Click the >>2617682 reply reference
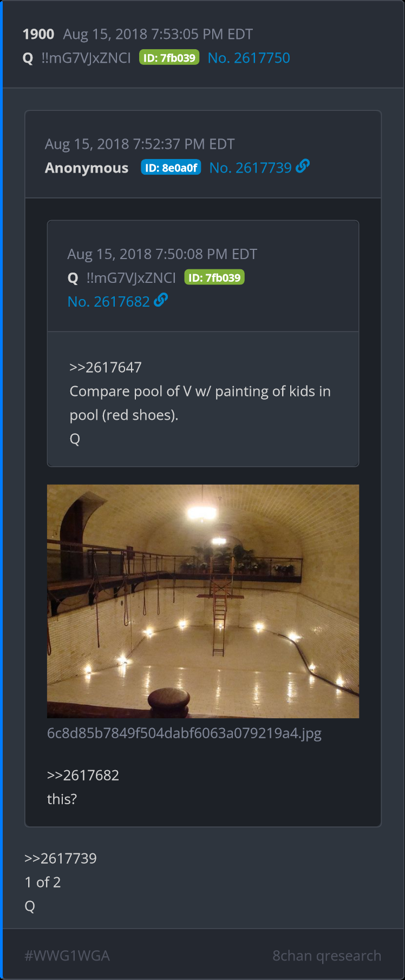This screenshot has width=405, height=980. (83, 775)
